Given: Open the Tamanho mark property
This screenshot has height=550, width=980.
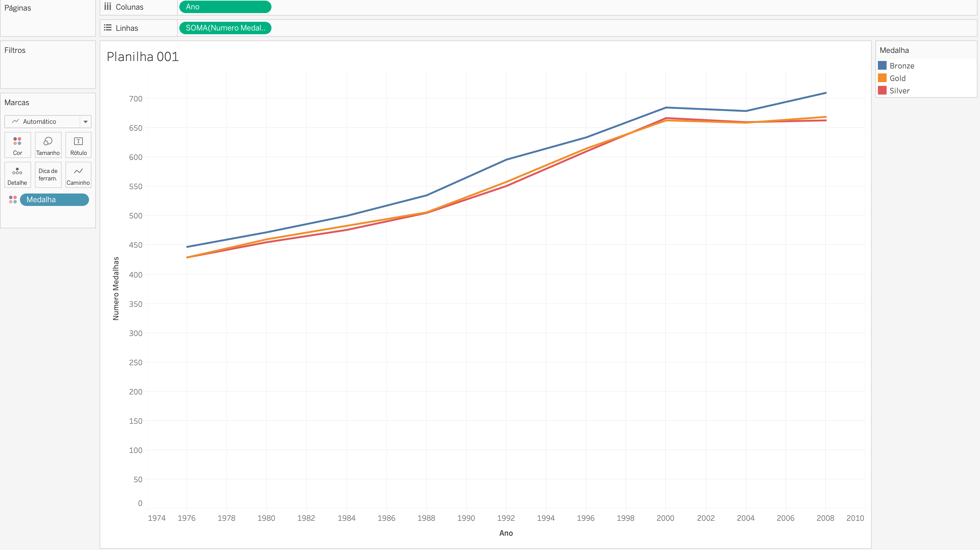Looking at the screenshot, I should click(48, 145).
